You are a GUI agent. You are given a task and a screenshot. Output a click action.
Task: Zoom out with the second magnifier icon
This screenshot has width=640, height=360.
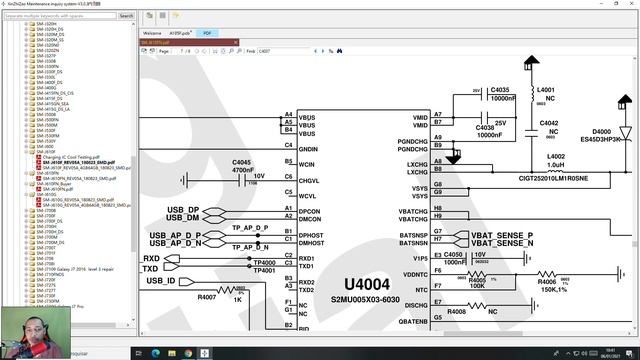coord(239,51)
